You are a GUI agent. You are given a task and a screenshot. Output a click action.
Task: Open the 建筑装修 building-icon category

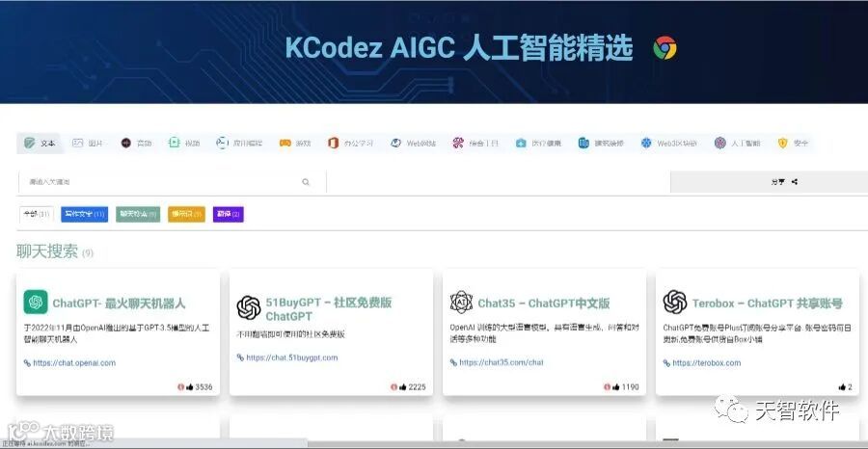coord(601,144)
